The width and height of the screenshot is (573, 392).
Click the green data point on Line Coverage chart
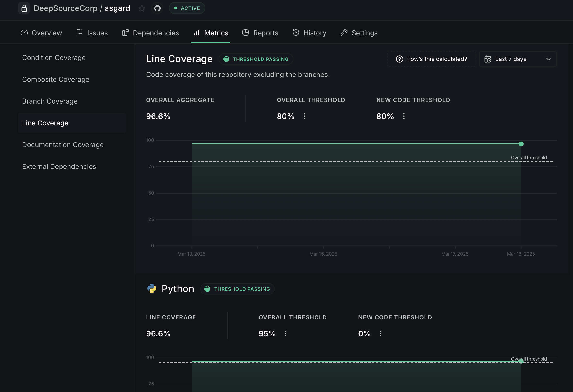click(521, 144)
